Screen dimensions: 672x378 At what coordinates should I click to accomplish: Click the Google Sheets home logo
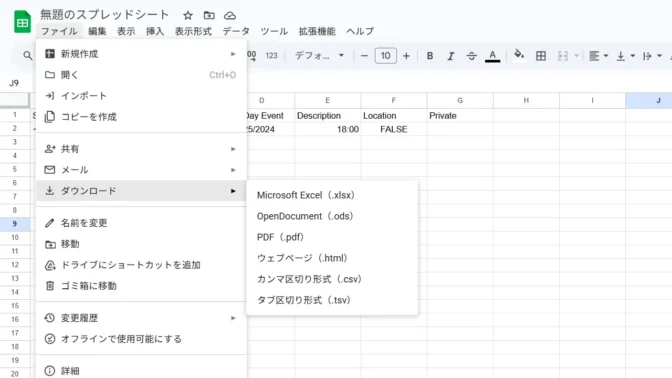click(22, 22)
